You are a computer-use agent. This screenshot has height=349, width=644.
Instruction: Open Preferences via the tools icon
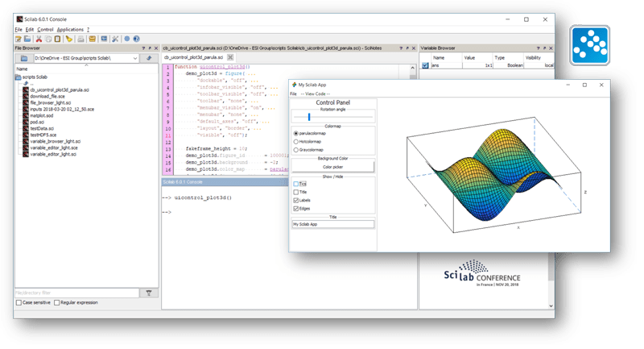coord(115,38)
